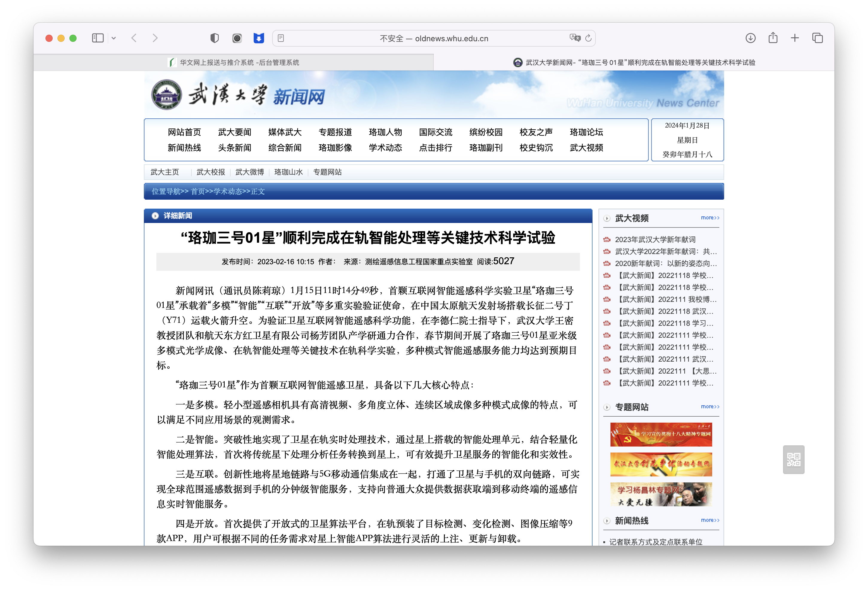Show the tab overview icon
Viewport: 868px width, 590px height.
click(x=817, y=38)
